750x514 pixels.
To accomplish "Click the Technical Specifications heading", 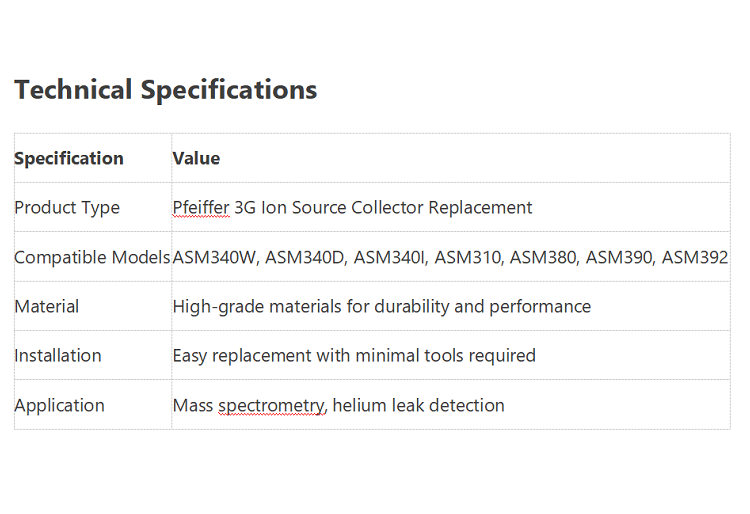I will point(165,90).
